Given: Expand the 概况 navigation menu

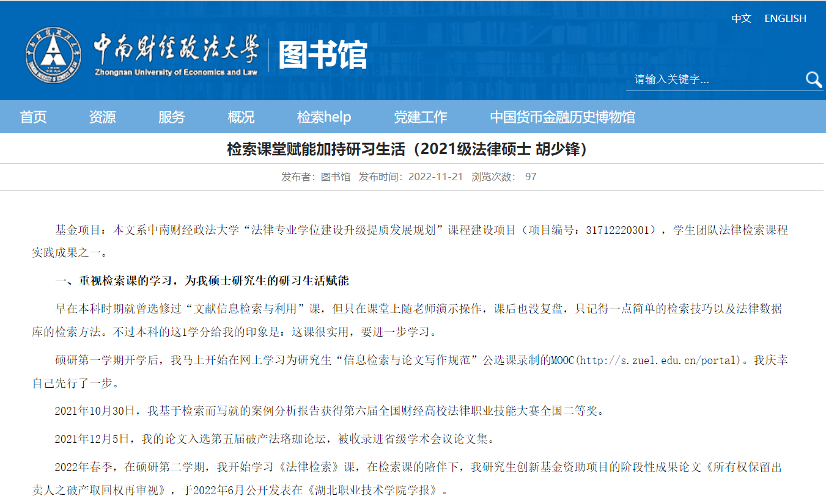Looking at the screenshot, I should 241,117.
